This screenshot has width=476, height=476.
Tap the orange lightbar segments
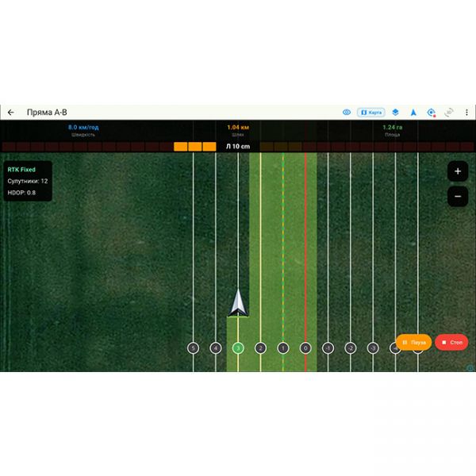click(195, 147)
